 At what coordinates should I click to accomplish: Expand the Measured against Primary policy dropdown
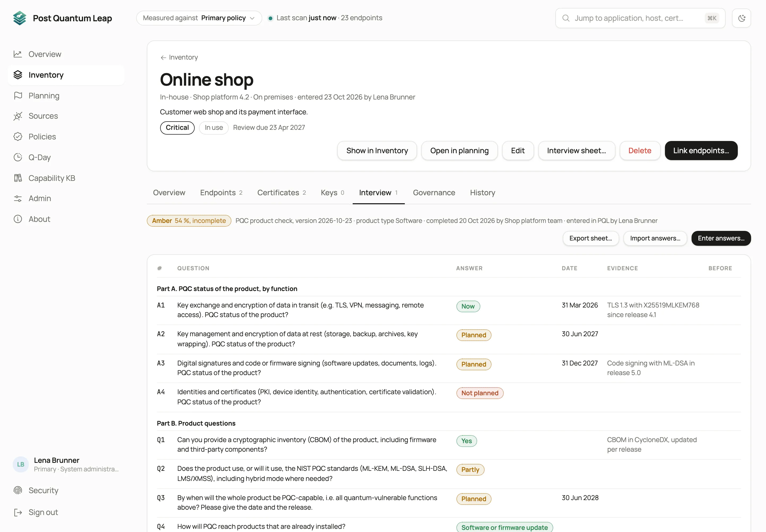pos(199,18)
